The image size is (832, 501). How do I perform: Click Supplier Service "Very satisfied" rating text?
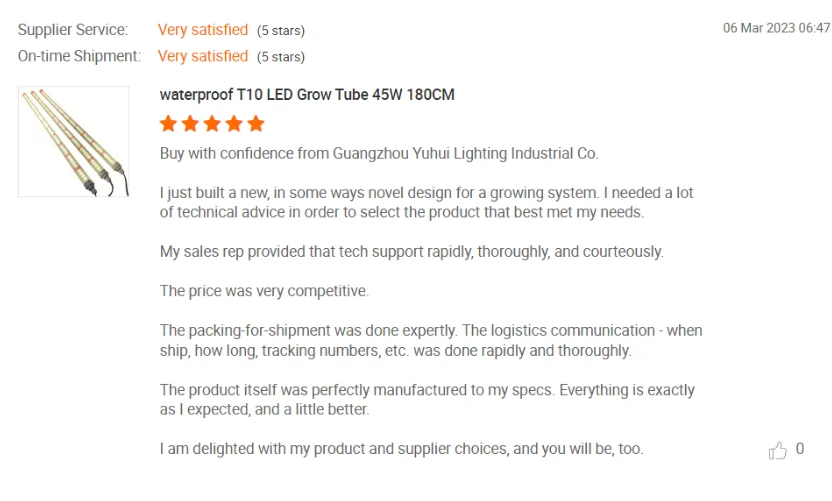pos(203,30)
